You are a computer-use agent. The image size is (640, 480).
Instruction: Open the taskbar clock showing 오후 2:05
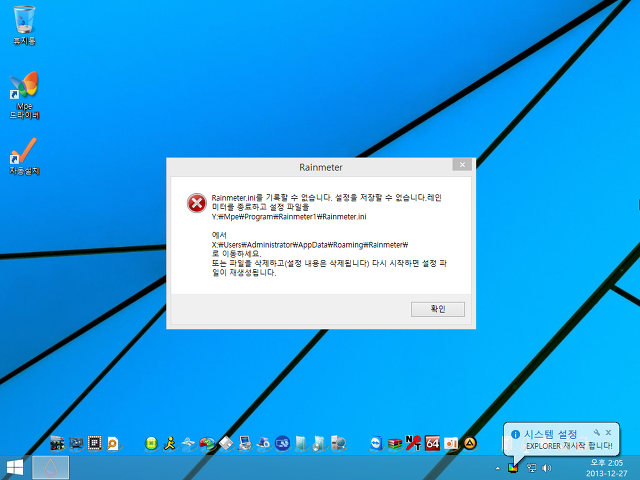(x=607, y=468)
